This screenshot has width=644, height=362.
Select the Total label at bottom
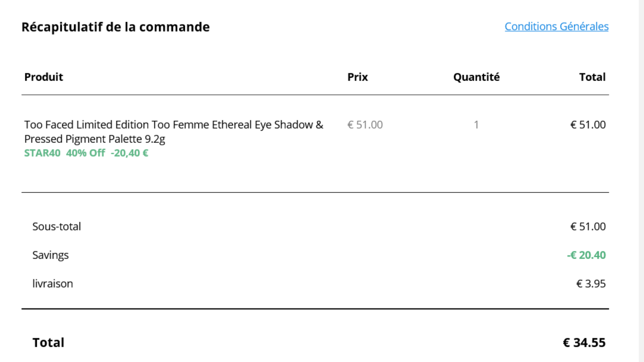48,342
